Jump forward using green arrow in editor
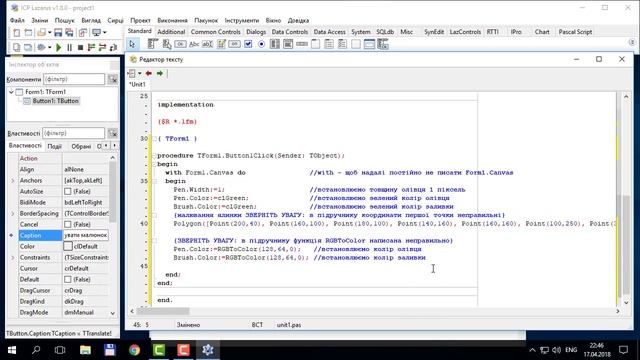 [160, 73]
